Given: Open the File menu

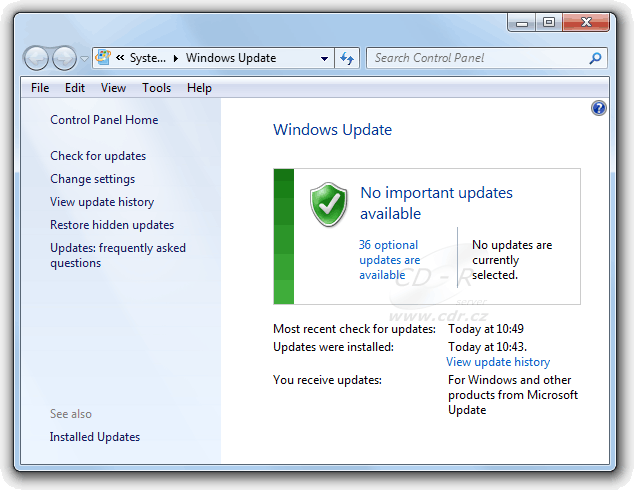Looking at the screenshot, I should click(x=40, y=88).
